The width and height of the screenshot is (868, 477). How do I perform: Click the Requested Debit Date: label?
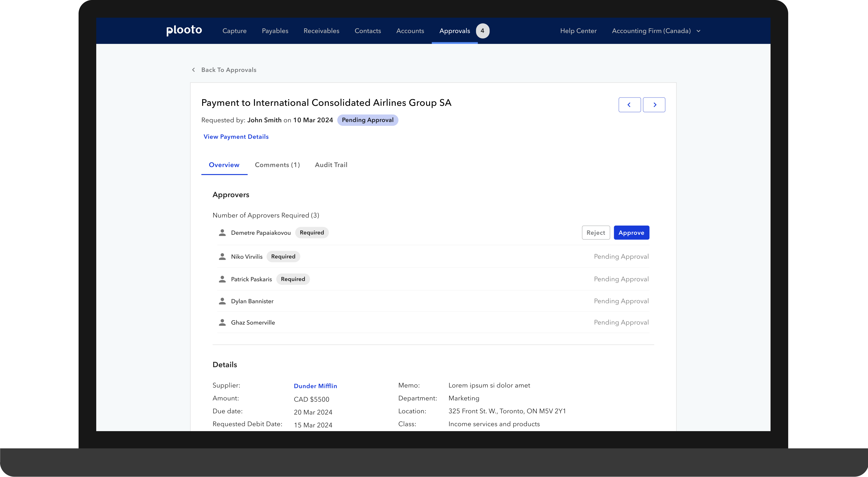247,424
